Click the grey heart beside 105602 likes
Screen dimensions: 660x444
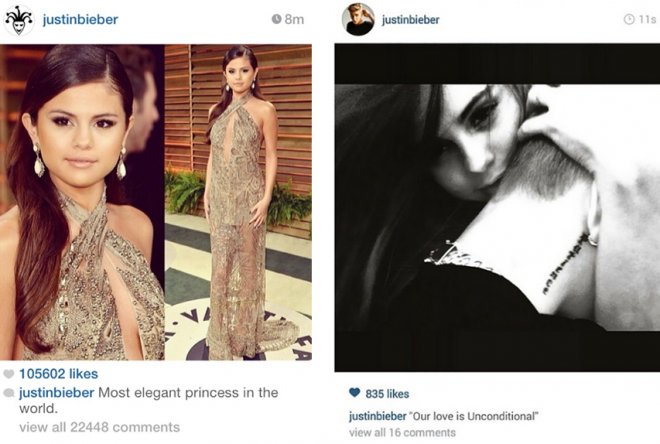(8, 374)
